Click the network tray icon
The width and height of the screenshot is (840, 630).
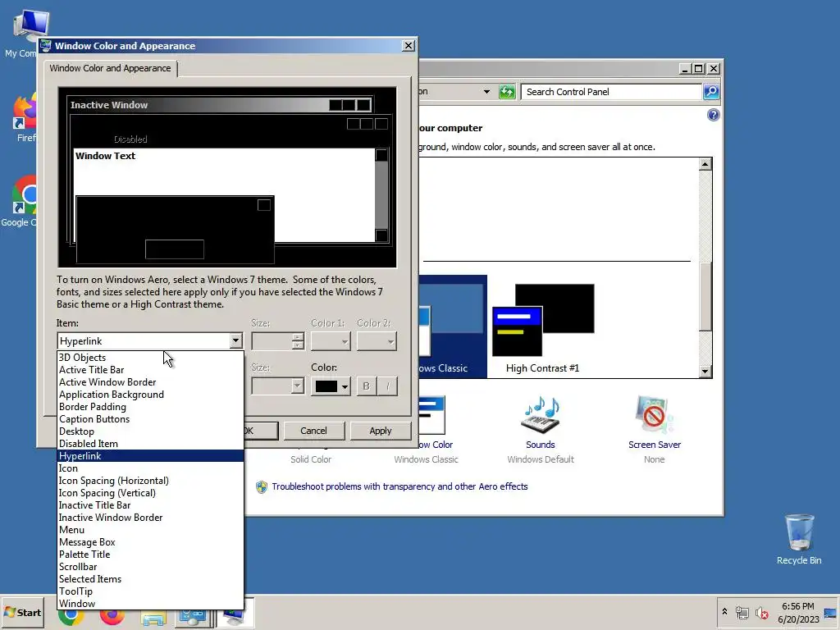(x=742, y=612)
